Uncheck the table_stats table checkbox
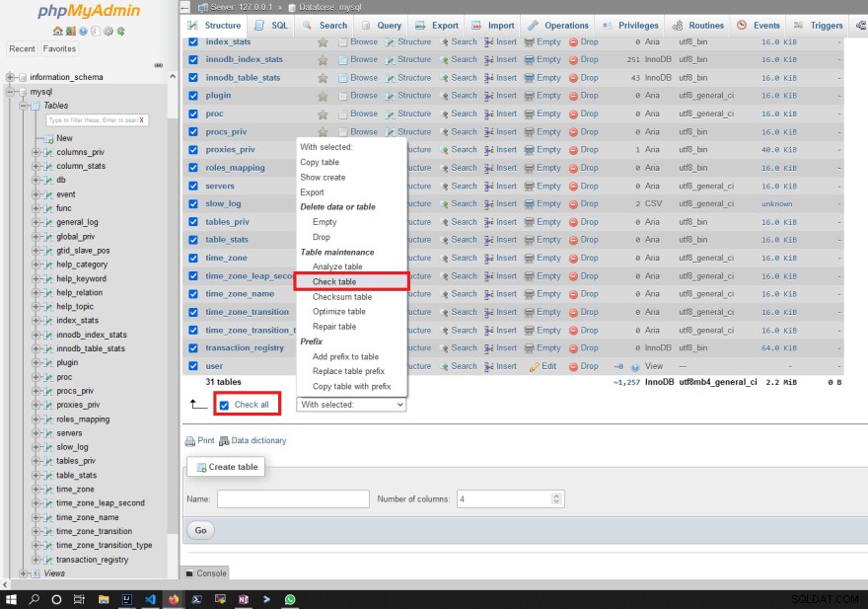This screenshot has height=609, width=868. tap(193, 240)
